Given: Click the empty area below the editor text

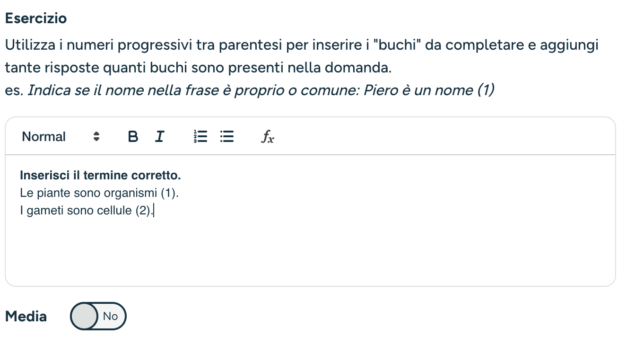Looking at the screenshot, I should click(310, 251).
